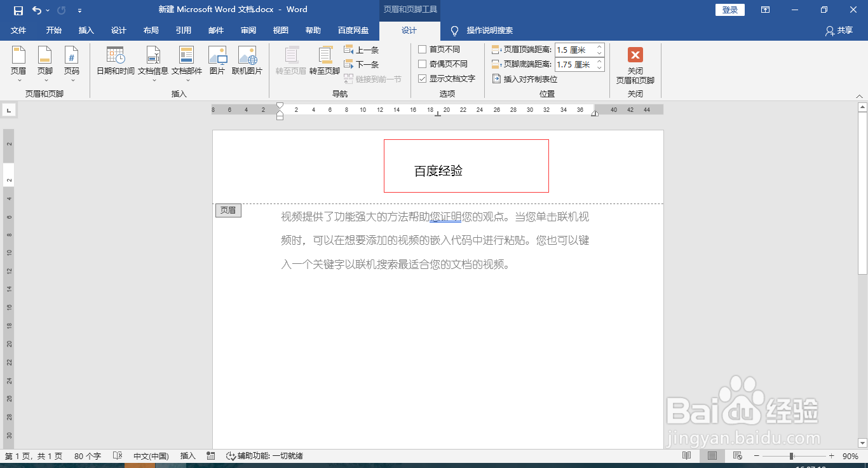Click 插入对齐制表位 alignment tab

(525, 79)
